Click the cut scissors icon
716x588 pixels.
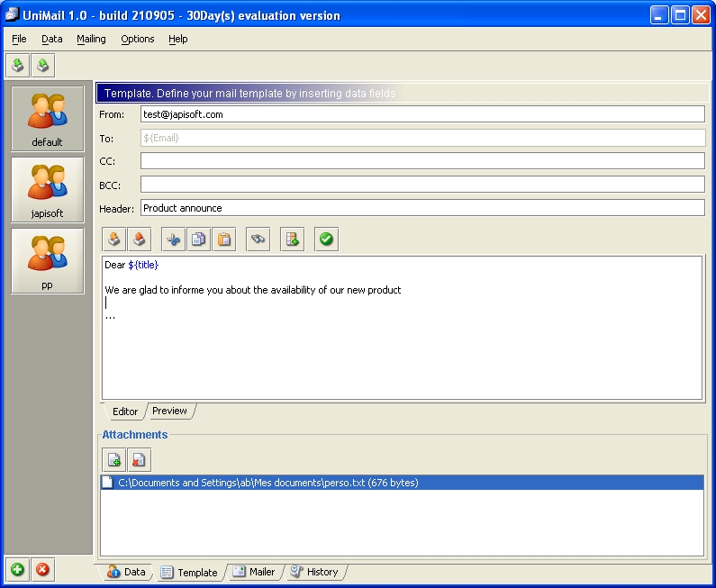(x=174, y=240)
